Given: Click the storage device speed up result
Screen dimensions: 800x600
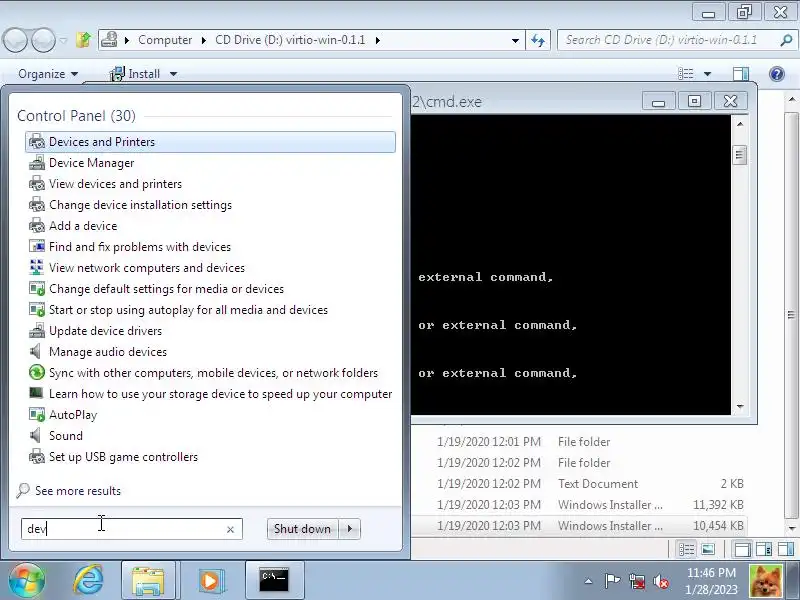Looking at the screenshot, I should tap(220, 393).
